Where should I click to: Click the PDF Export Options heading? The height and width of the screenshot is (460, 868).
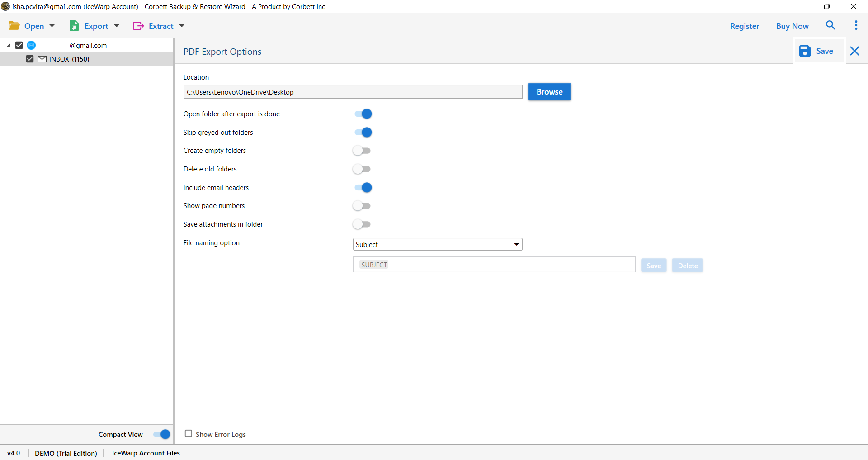click(222, 52)
